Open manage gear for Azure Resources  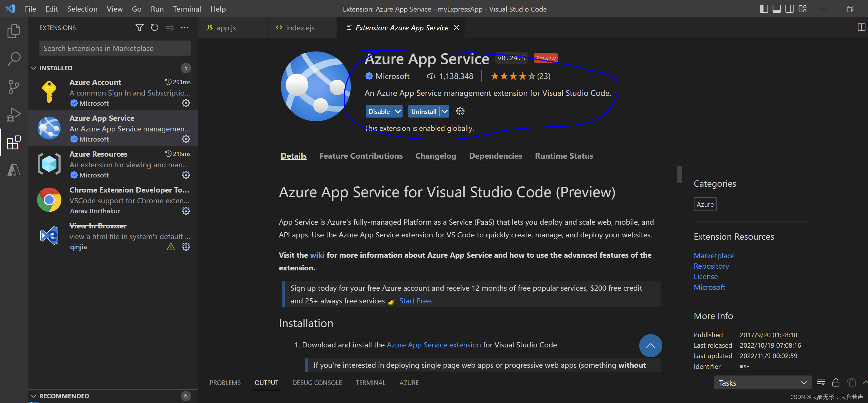tap(186, 175)
